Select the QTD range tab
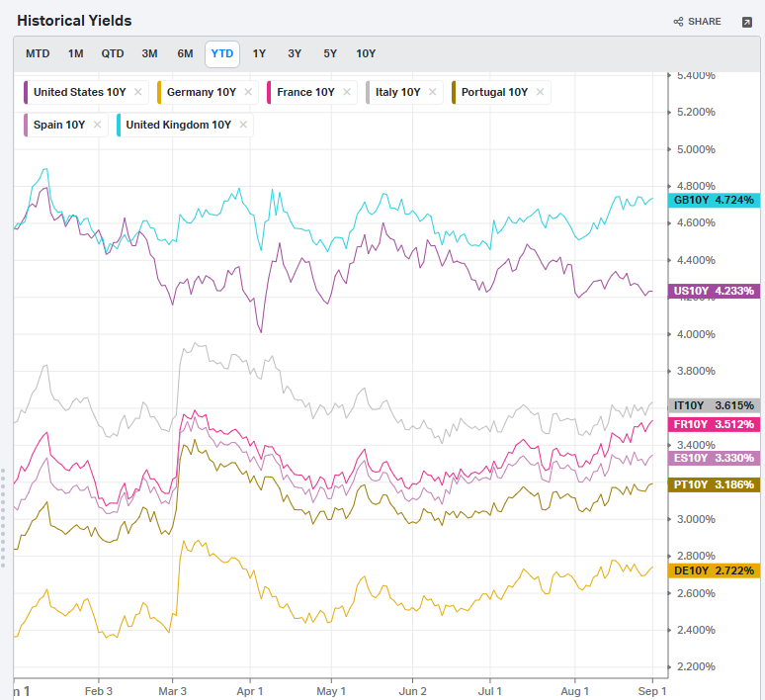Screen dimensions: 765x700 [x=113, y=53]
